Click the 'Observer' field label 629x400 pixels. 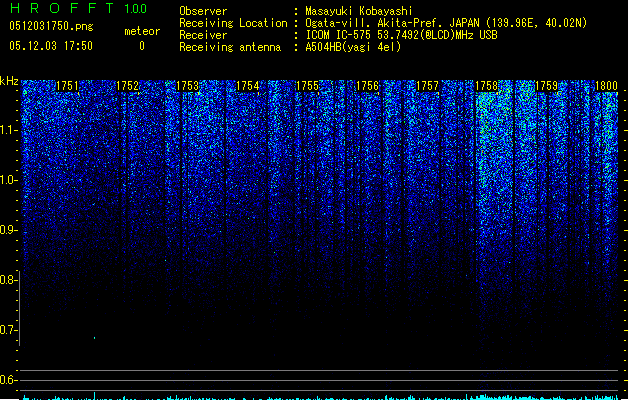point(203,11)
